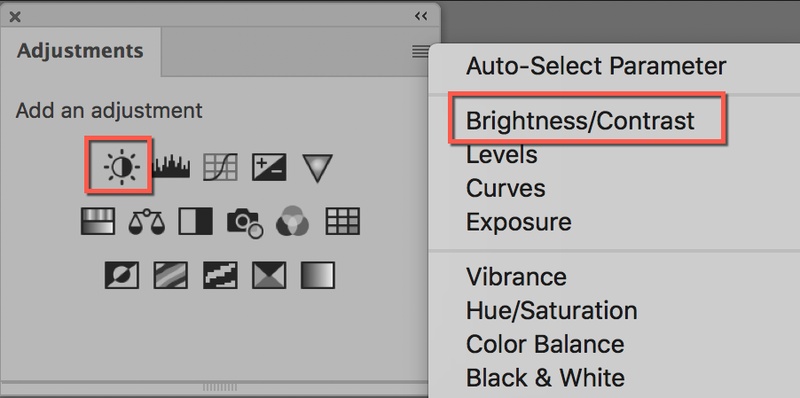Add an Exposure adjustment via plus-minus icon

[x=269, y=167]
